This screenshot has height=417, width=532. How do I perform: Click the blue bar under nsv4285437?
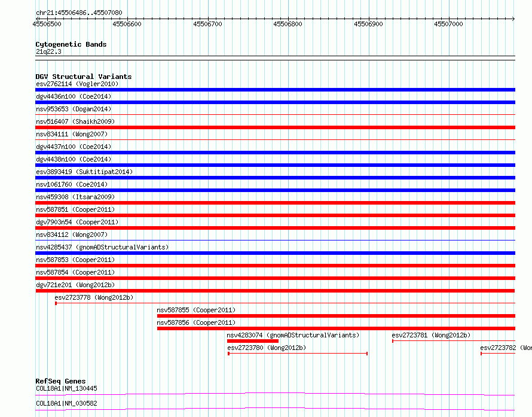275,253
